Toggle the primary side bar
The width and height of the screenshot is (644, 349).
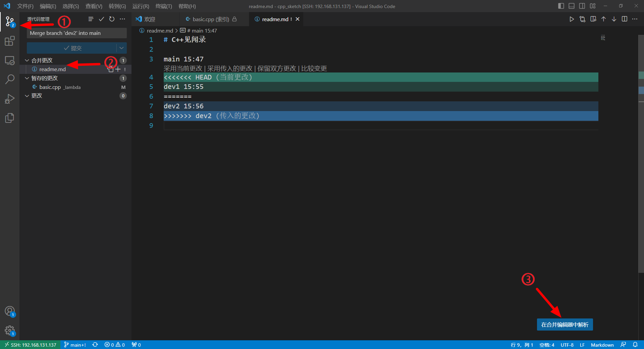click(x=561, y=6)
